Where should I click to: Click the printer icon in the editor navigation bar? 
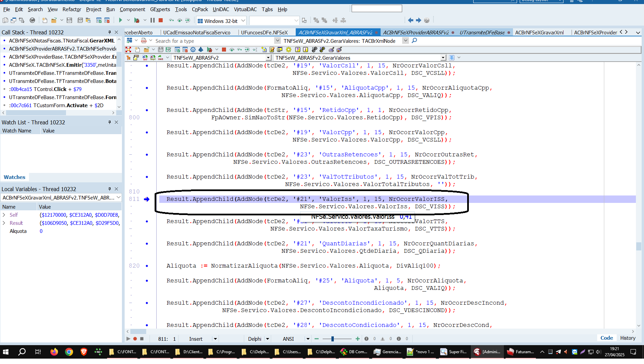(x=144, y=40)
